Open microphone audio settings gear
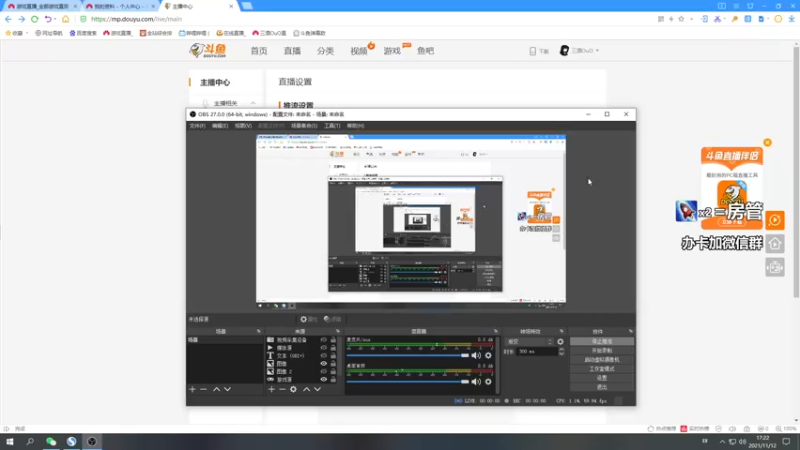This screenshot has height=450, width=800. (488, 355)
